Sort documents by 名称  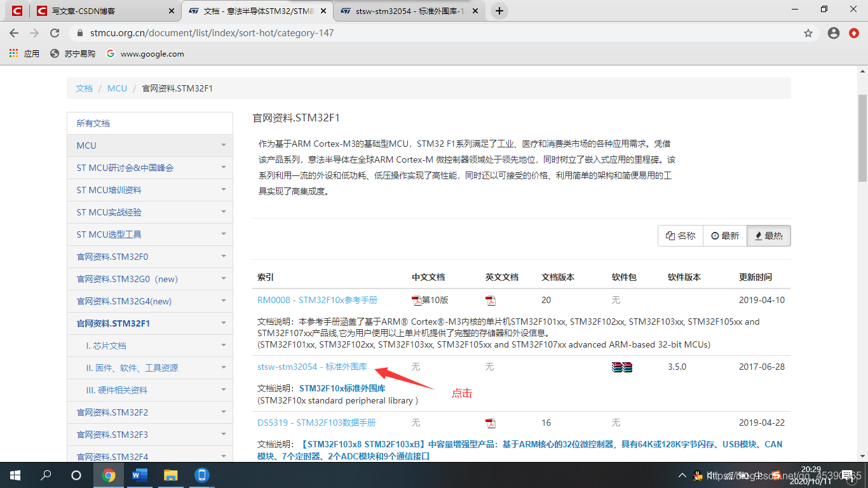pos(681,236)
